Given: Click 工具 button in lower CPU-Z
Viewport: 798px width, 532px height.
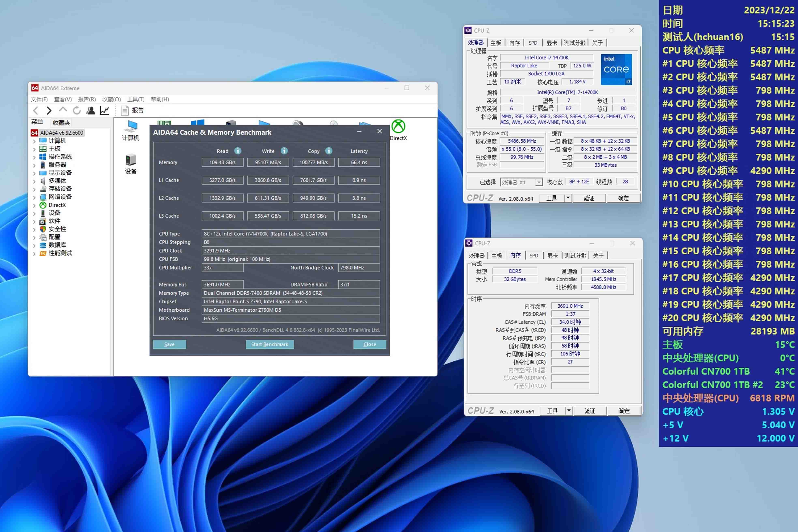Looking at the screenshot, I should coord(552,411).
